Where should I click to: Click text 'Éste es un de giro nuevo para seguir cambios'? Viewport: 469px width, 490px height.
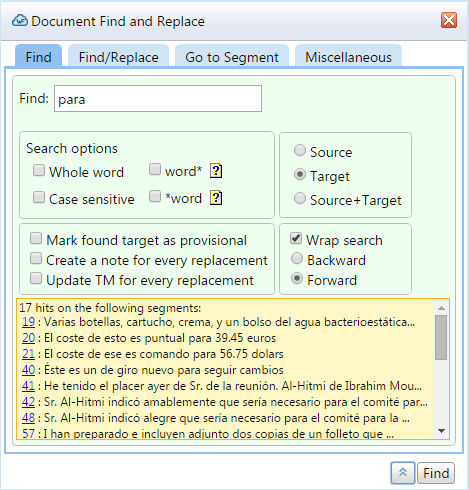164,370
